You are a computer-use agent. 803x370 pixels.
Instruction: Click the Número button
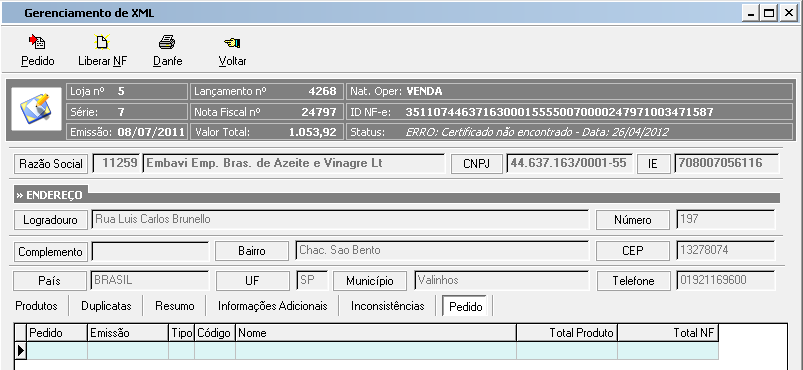pyautogui.click(x=632, y=220)
